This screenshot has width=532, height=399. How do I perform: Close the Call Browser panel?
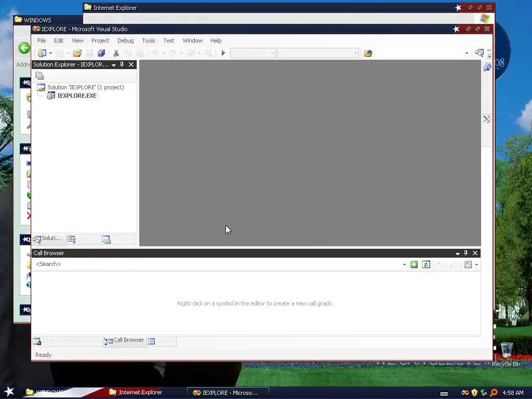(475, 253)
